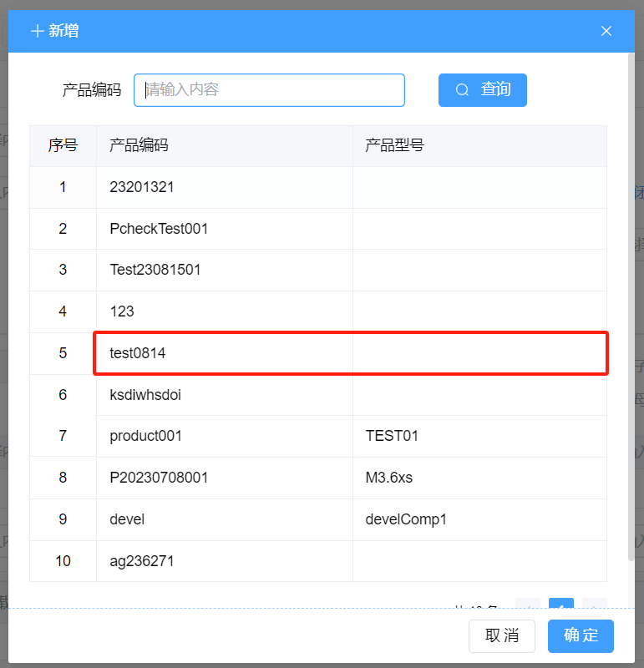Viewport: 644px width, 668px height.
Task: Select the highlighted test0814 row
Action: 138,353
